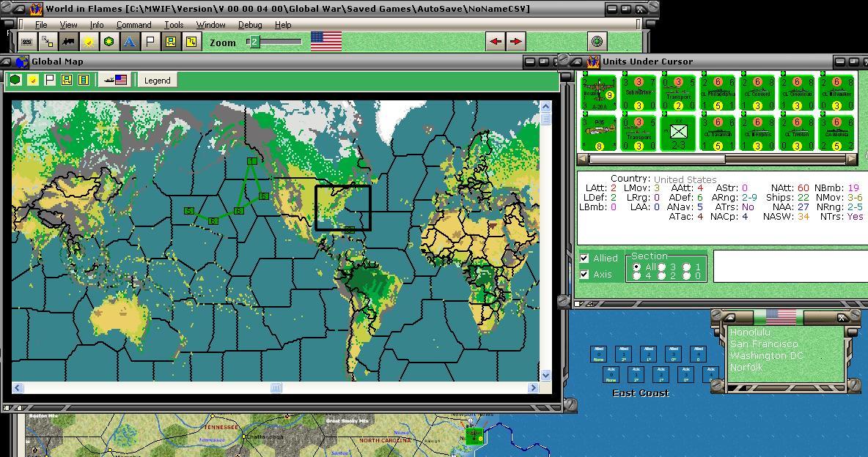Click the red left arrow button
Image resolution: width=868 pixels, height=457 pixels.
point(496,42)
